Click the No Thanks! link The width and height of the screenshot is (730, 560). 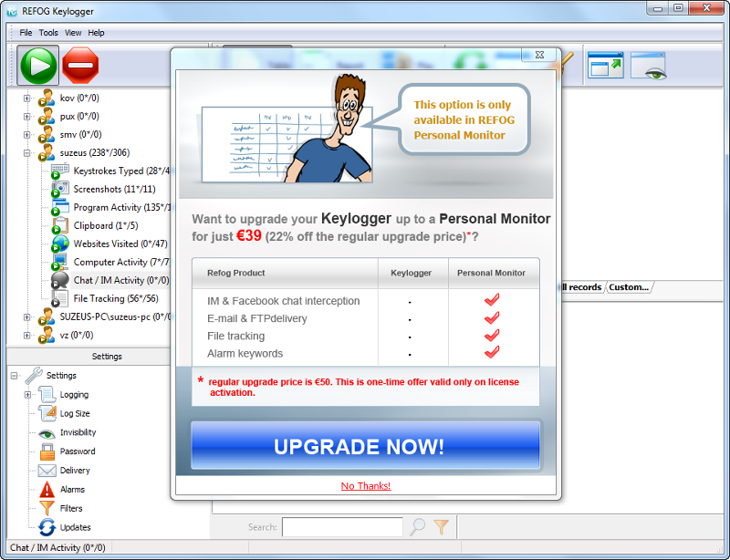[x=365, y=486]
